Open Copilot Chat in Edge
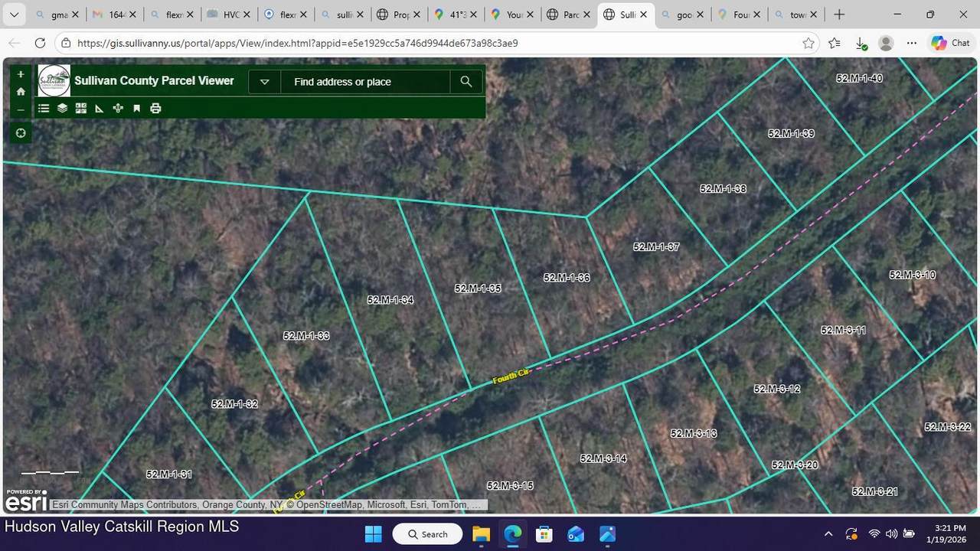Viewport: 980px width, 551px height. pyautogui.click(x=950, y=43)
